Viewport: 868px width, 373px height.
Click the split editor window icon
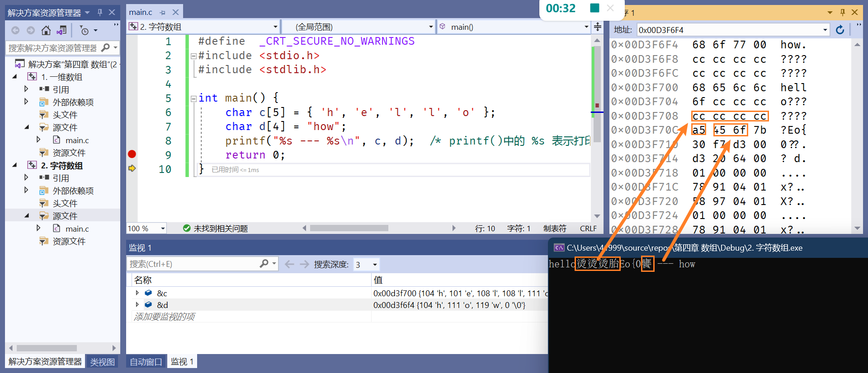[597, 27]
